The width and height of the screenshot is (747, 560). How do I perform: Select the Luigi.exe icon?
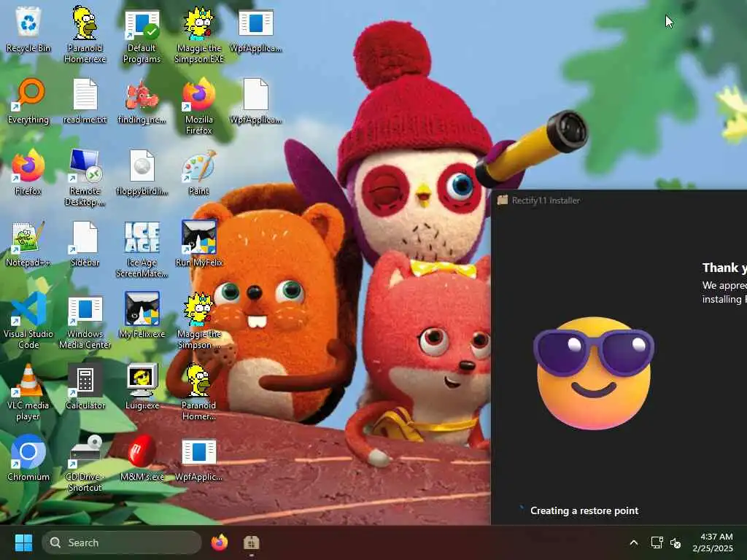[x=142, y=386]
